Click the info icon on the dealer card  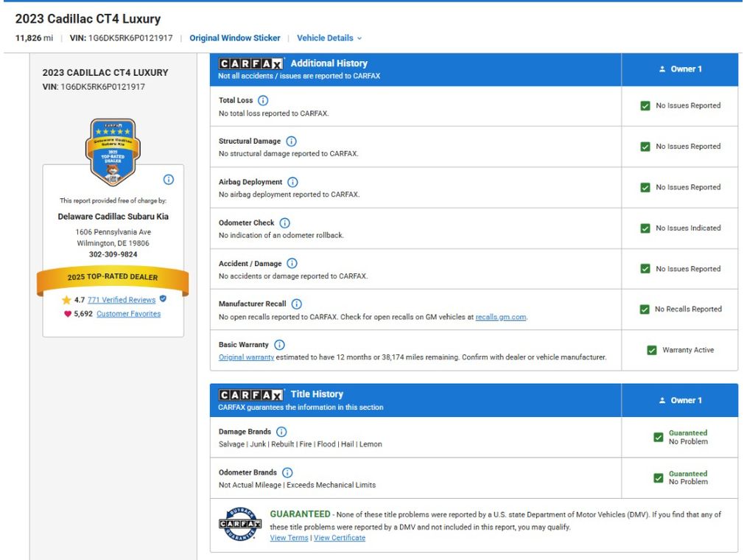[169, 180]
